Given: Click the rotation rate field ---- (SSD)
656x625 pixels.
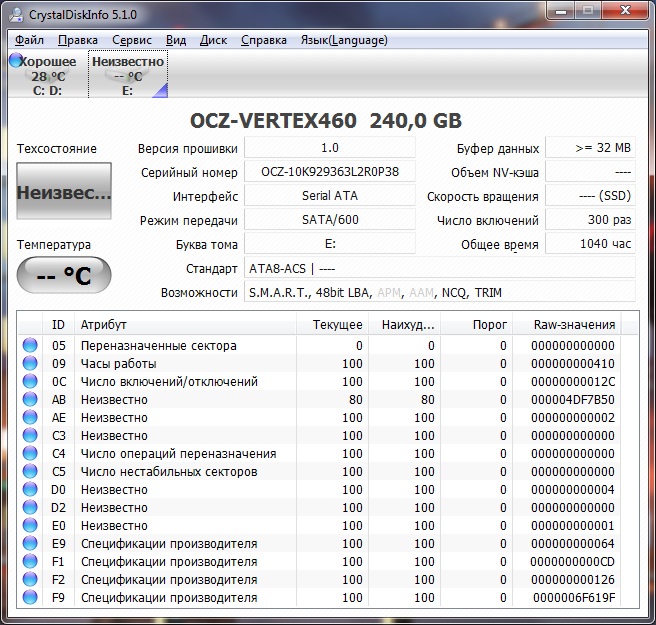Looking at the screenshot, I should click(590, 195).
